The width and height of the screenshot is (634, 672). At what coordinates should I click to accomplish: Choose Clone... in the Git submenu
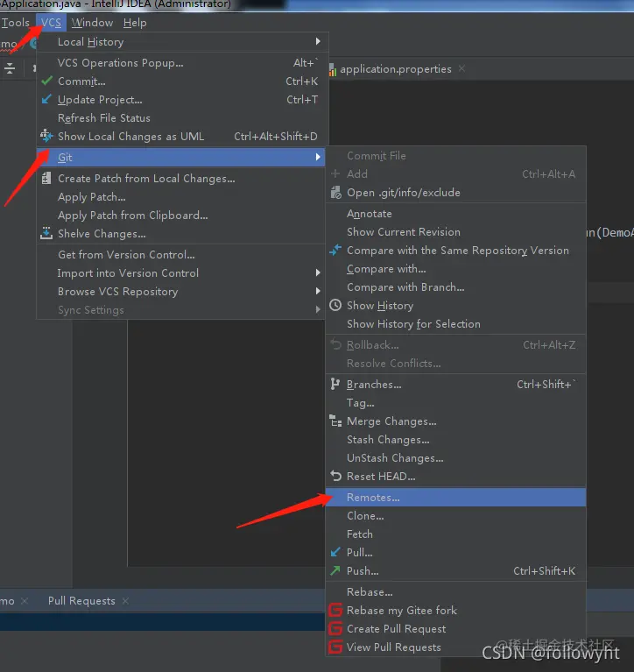[455, 515]
